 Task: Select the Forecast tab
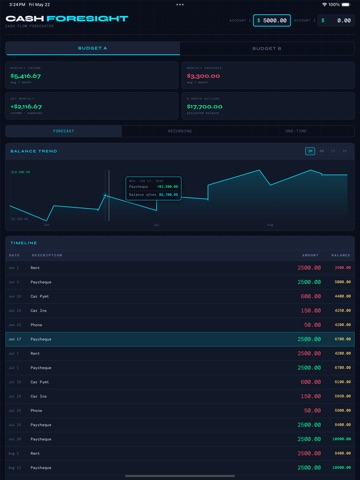[x=64, y=131]
